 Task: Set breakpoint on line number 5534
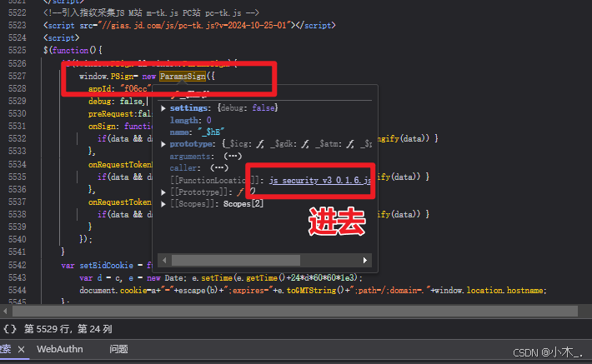point(18,164)
